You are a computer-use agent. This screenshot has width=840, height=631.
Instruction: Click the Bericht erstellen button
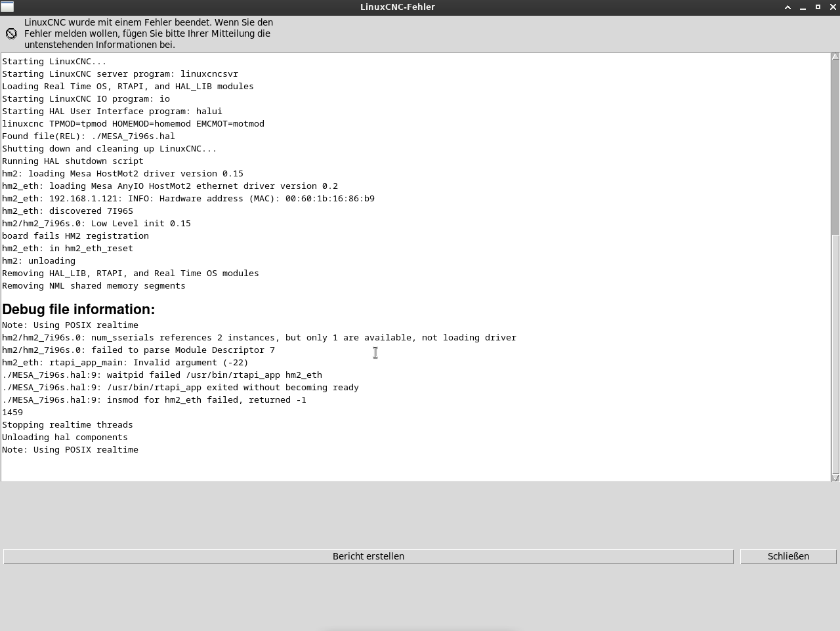368,556
